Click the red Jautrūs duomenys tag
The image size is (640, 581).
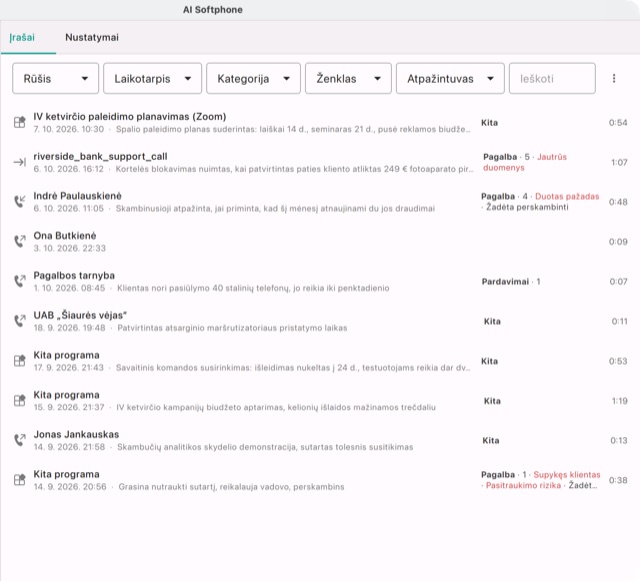click(x=525, y=162)
